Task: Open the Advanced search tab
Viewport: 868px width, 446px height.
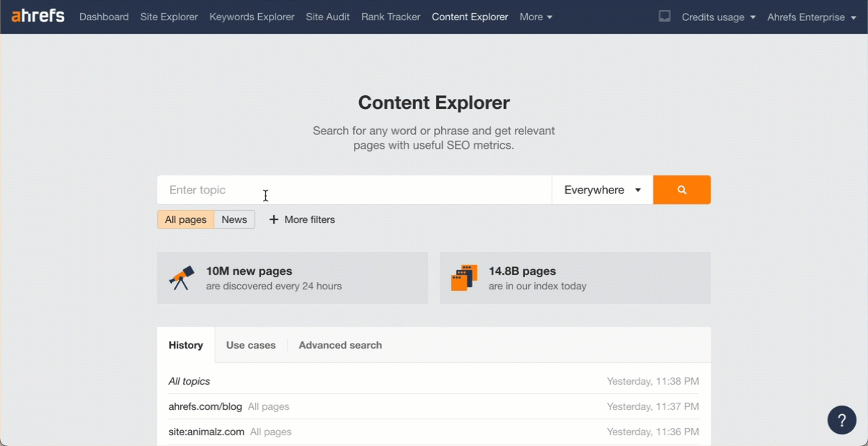Action: (x=340, y=345)
